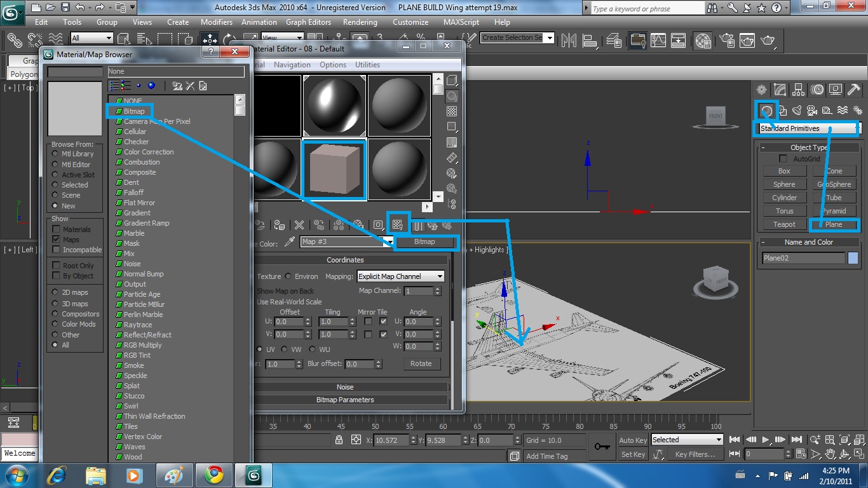Click Google Chrome in Windows taskbar
Image resolution: width=868 pixels, height=488 pixels.
click(x=213, y=475)
